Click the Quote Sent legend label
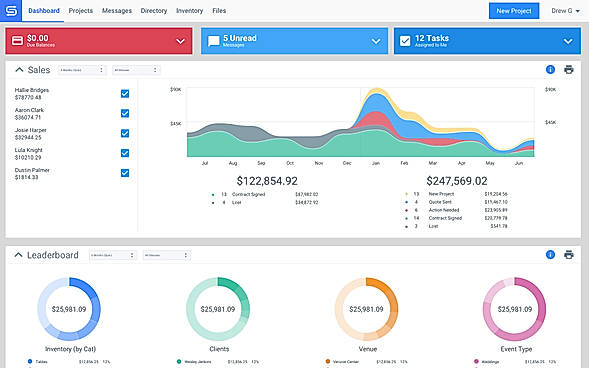This screenshot has height=368, width=589. coord(440,202)
